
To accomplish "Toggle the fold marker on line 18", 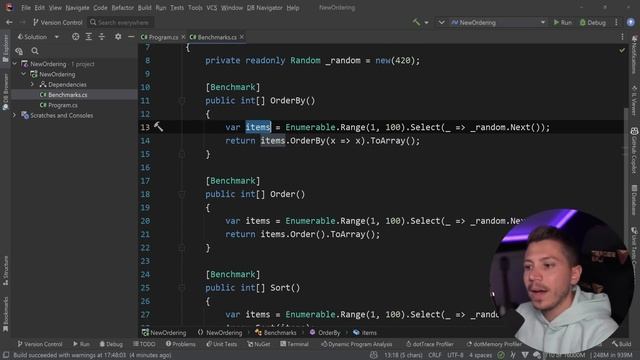I will click(x=182, y=194).
